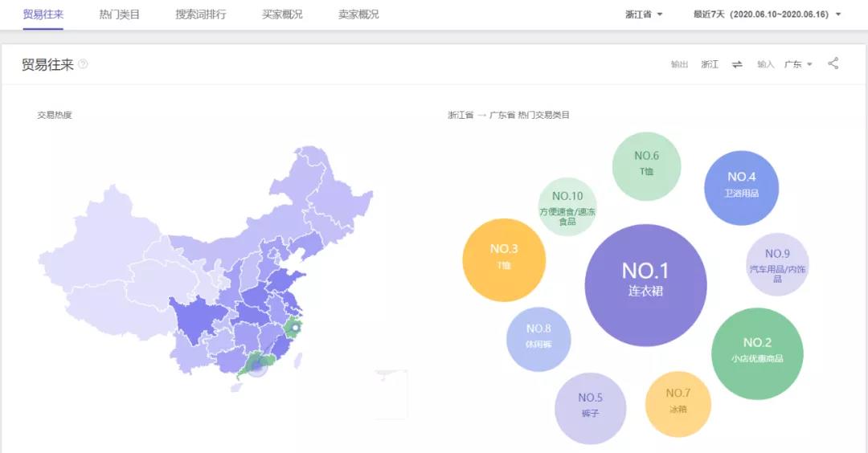Open the 广东 import province dropdown

(x=798, y=64)
